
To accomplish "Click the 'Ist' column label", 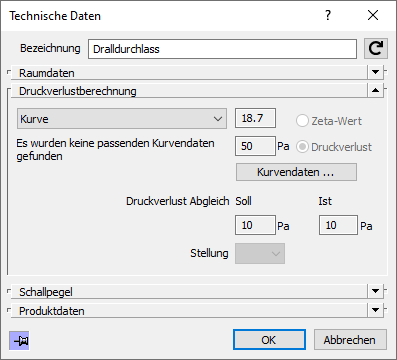I will pos(325,201).
